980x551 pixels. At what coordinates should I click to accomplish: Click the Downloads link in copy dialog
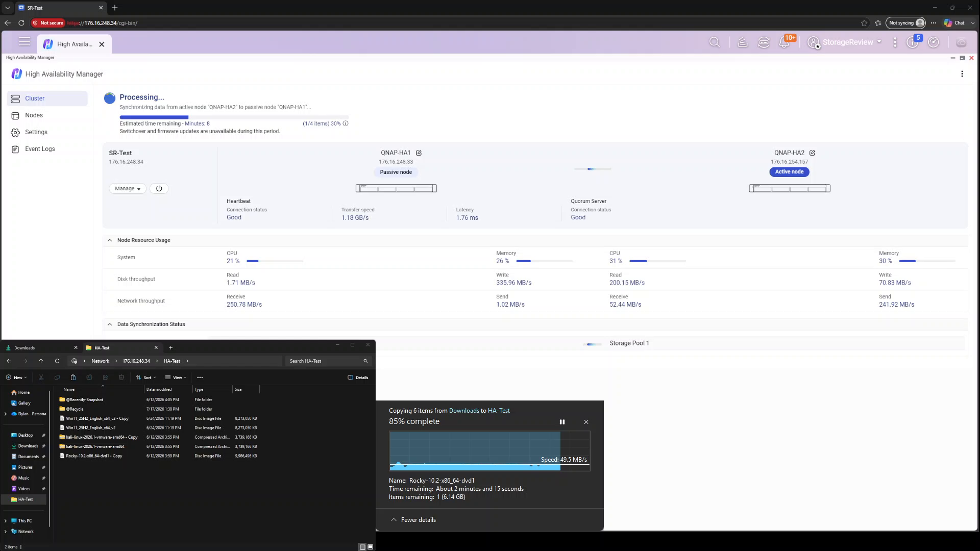tap(464, 411)
